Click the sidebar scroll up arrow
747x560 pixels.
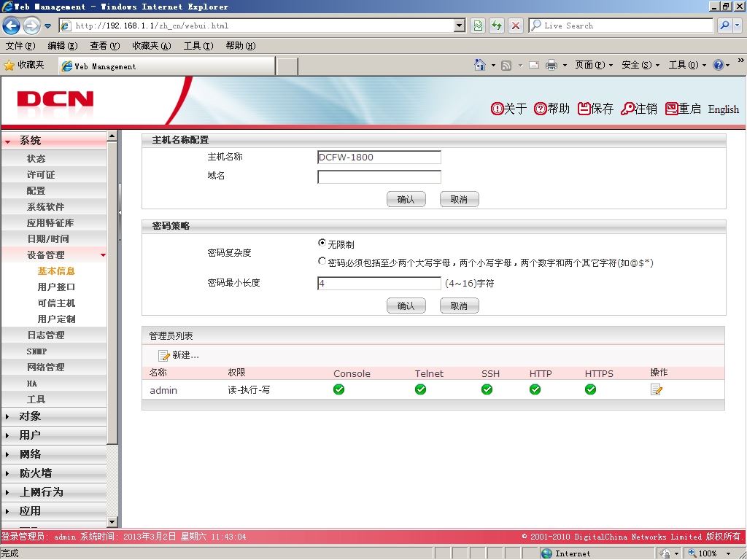(112, 136)
